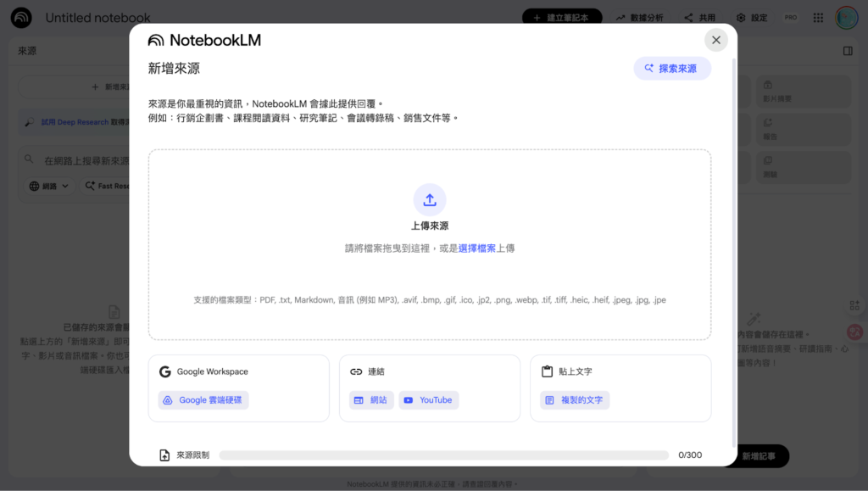The image size is (868, 491).
Task: Add a 網站 link source
Action: 370,400
